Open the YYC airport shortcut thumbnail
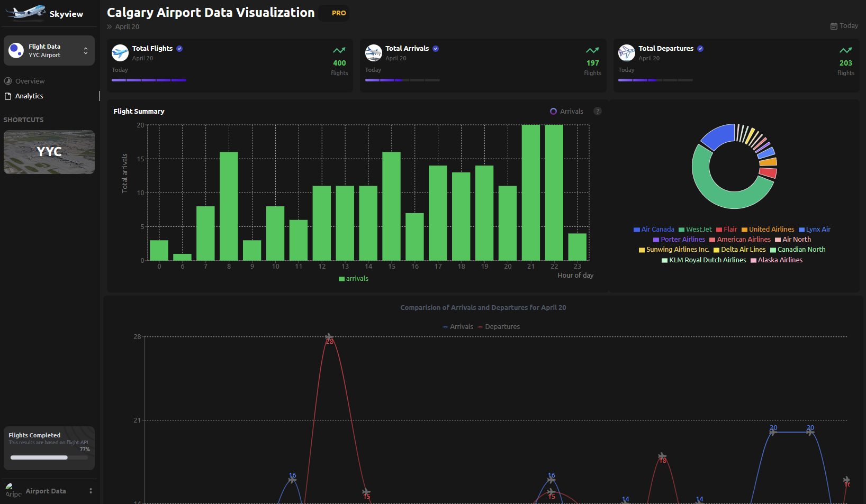866x504 pixels. (x=49, y=152)
